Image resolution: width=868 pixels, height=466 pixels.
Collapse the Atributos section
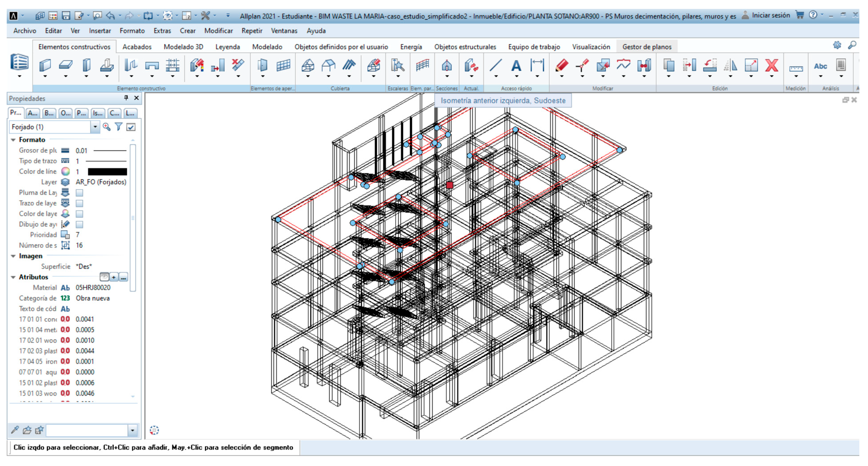pyautogui.click(x=13, y=277)
